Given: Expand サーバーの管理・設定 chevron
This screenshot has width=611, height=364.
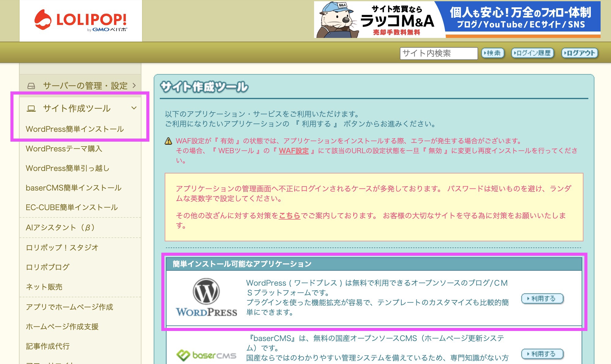Looking at the screenshot, I should pyautogui.click(x=134, y=85).
